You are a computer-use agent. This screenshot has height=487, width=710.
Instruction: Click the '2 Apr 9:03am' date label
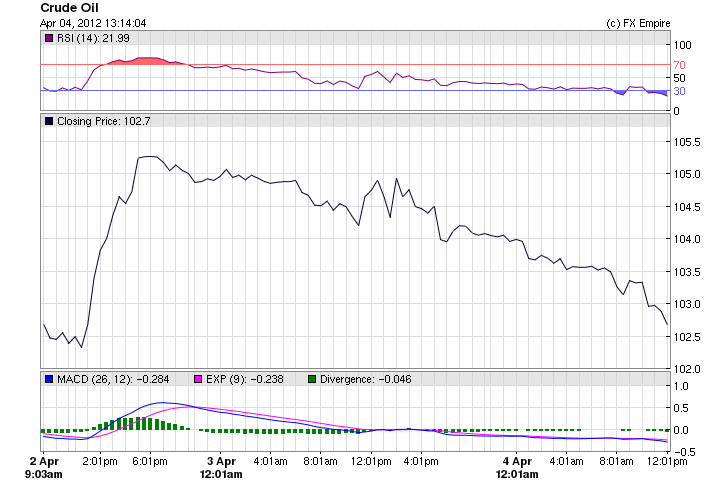(x=43, y=468)
